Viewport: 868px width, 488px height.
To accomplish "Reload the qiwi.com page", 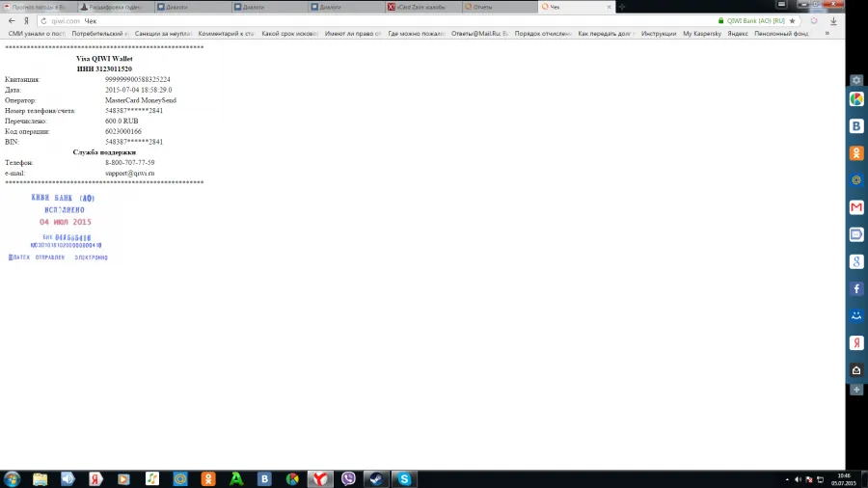I will (x=43, y=21).
